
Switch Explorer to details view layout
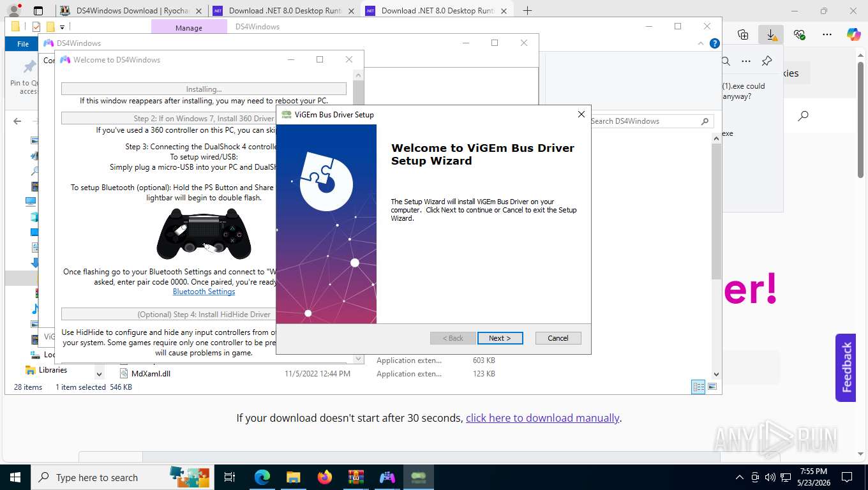[699, 387]
